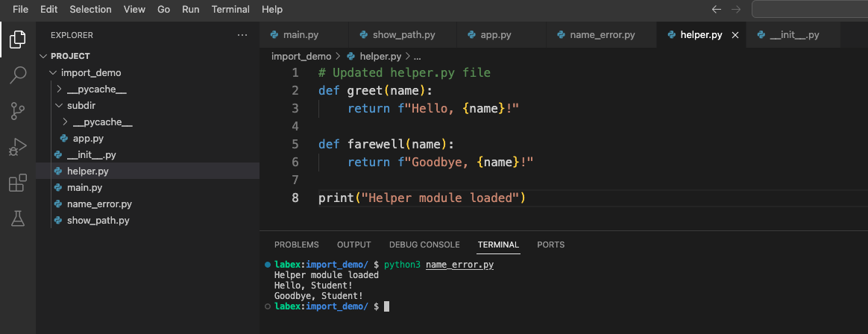Image resolution: width=868 pixels, height=334 pixels.
Task: Switch to the name_error.py tab
Action: pyautogui.click(x=601, y=35)
